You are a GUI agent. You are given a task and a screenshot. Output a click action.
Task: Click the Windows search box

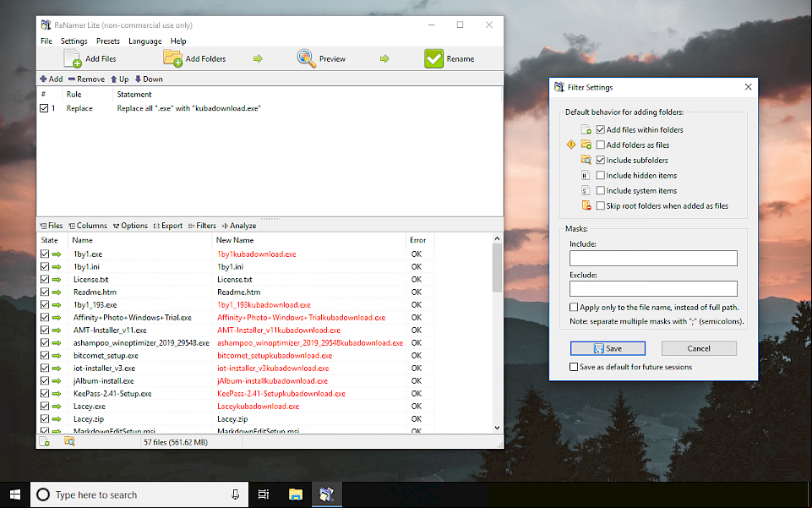139,494
